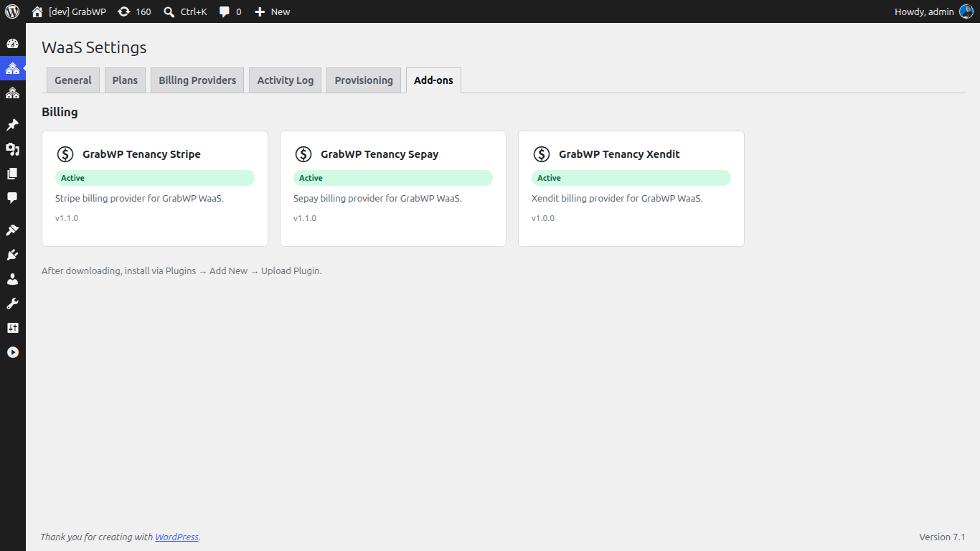980x551 pixels.
Task: Click the GrabWP Tenancy Sepay title
Action: (380, 154)
